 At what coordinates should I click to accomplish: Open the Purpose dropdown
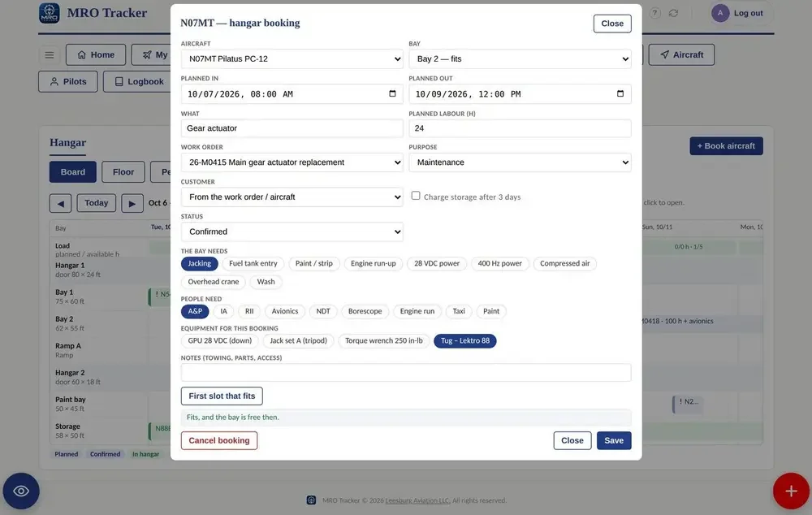tap(520, 162)
